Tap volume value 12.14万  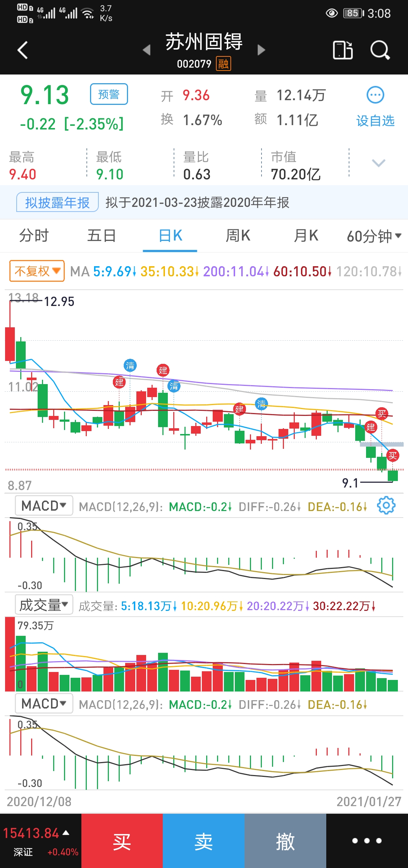301,95
